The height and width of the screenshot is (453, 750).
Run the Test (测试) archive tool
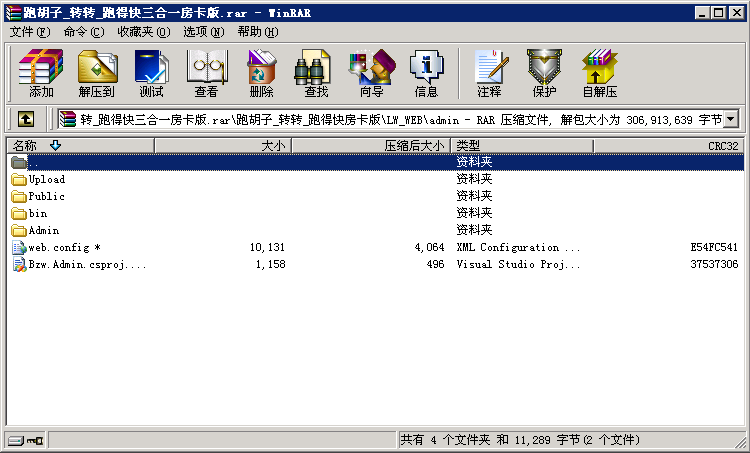point(151,74)
